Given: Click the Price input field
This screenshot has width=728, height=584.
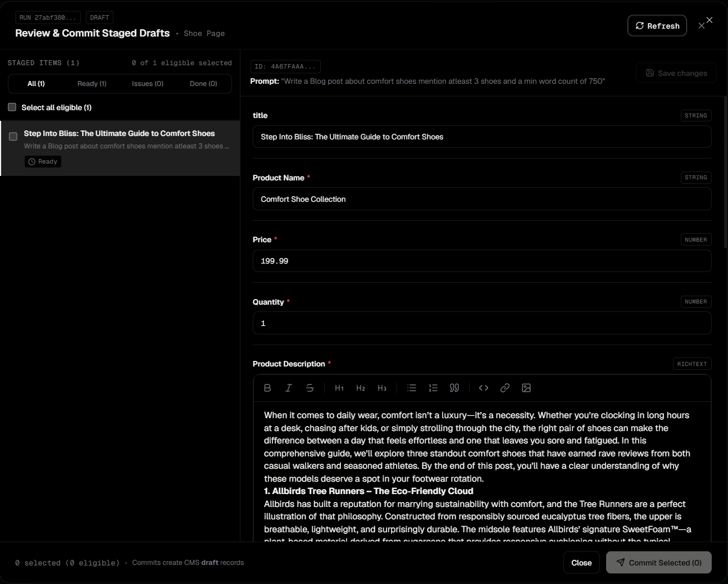Looking at the screenshot, I should [x=482, y=261].
